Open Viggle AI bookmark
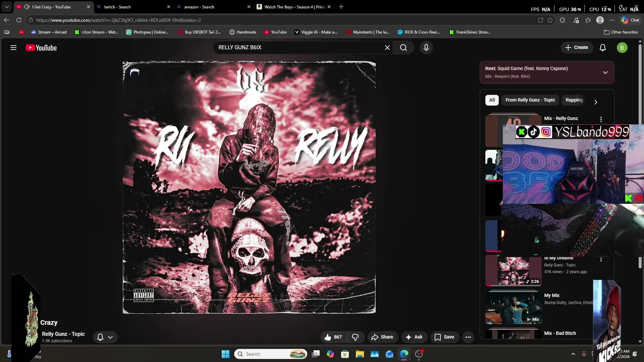The width and height of the screenshot is (644, 362). pos(315,32)
